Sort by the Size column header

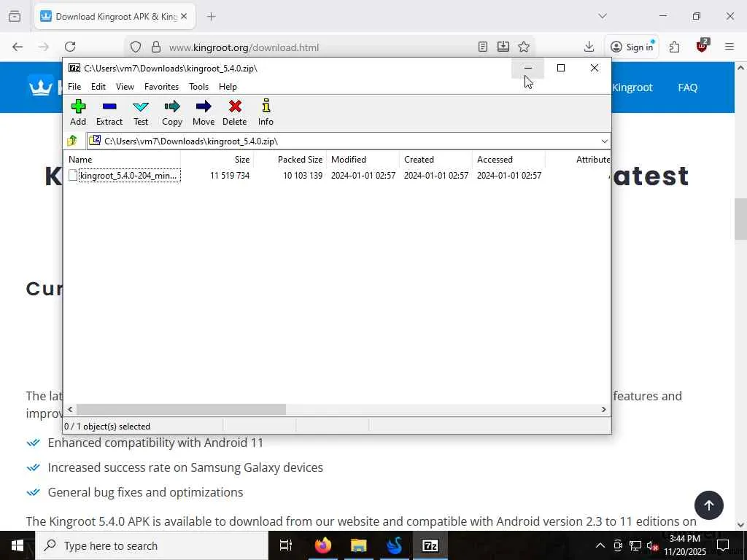[217, 160]
